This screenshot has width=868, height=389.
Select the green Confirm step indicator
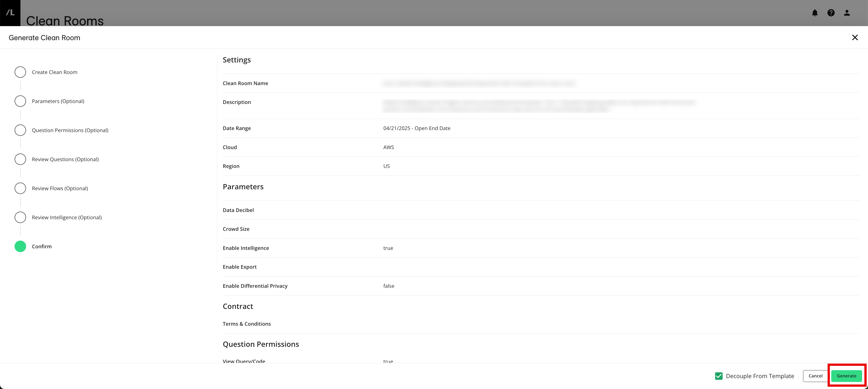coord(20,246)
